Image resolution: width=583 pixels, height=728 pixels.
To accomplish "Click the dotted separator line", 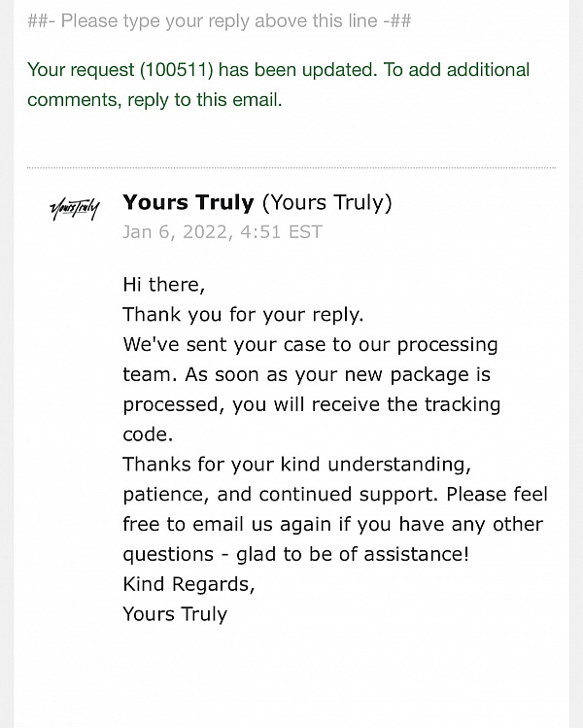I will tap(291, 168).
